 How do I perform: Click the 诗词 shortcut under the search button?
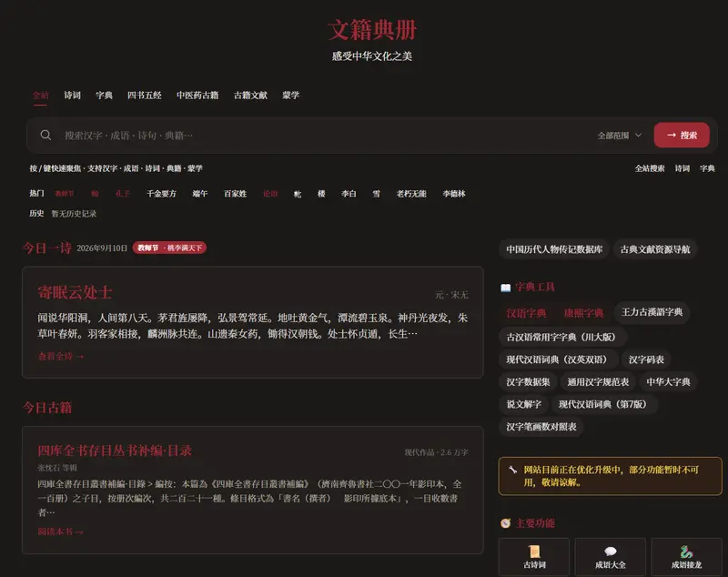682,168
